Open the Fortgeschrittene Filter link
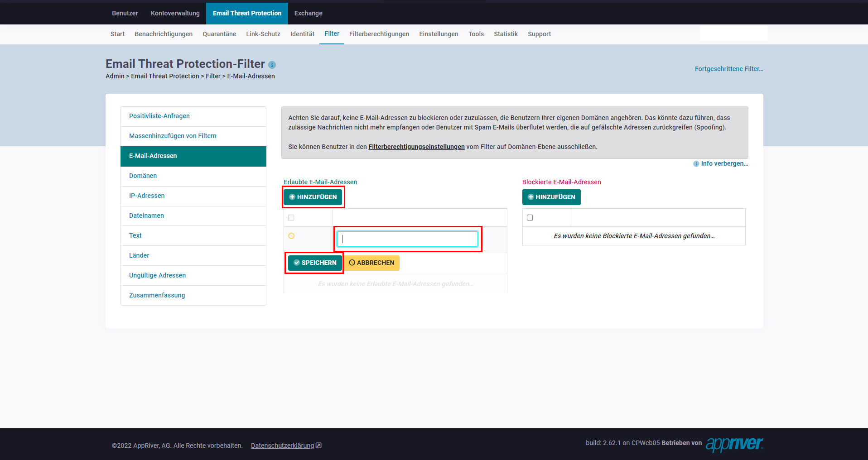The height and width of the screenshot is (460, 868). pos(729,69)
